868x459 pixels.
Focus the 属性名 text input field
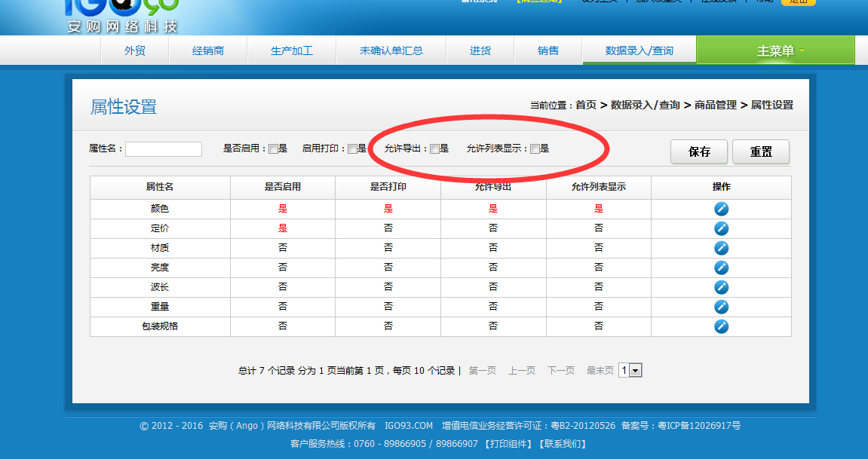click(164, 149)
